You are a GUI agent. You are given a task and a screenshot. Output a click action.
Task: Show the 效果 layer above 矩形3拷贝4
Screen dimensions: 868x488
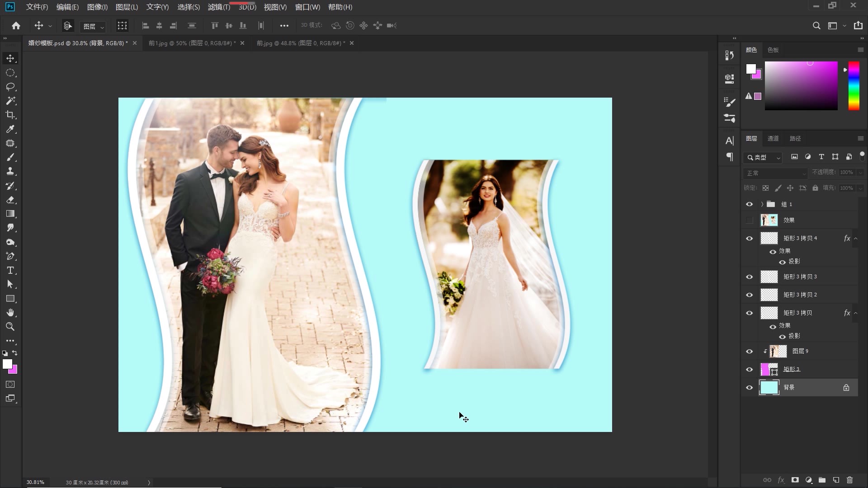(x=749, y=220)
